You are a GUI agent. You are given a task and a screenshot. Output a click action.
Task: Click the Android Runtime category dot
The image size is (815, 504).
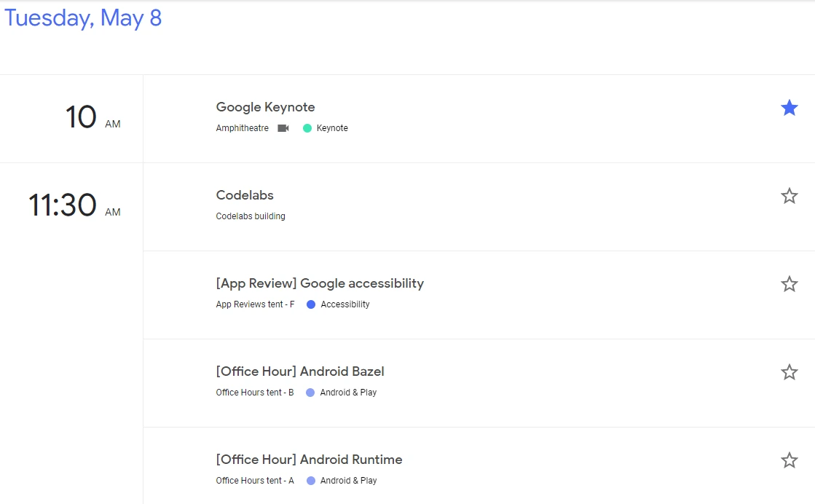point(311,481)
